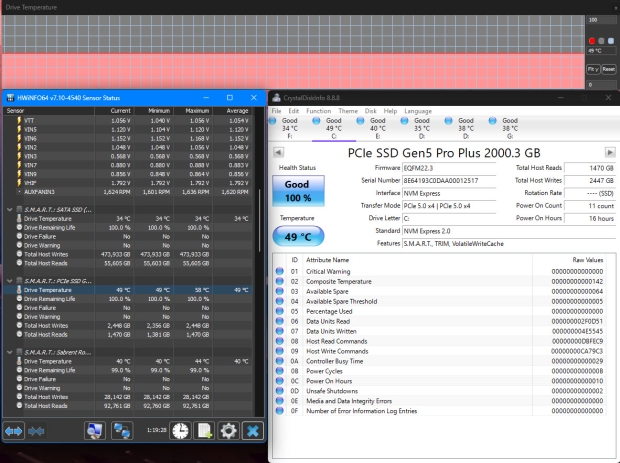The width and height of the screenshot is (620, 463).
Task: Click the SATA SSD Drive Remaining Life clock icon
Action: click(19, 227)
